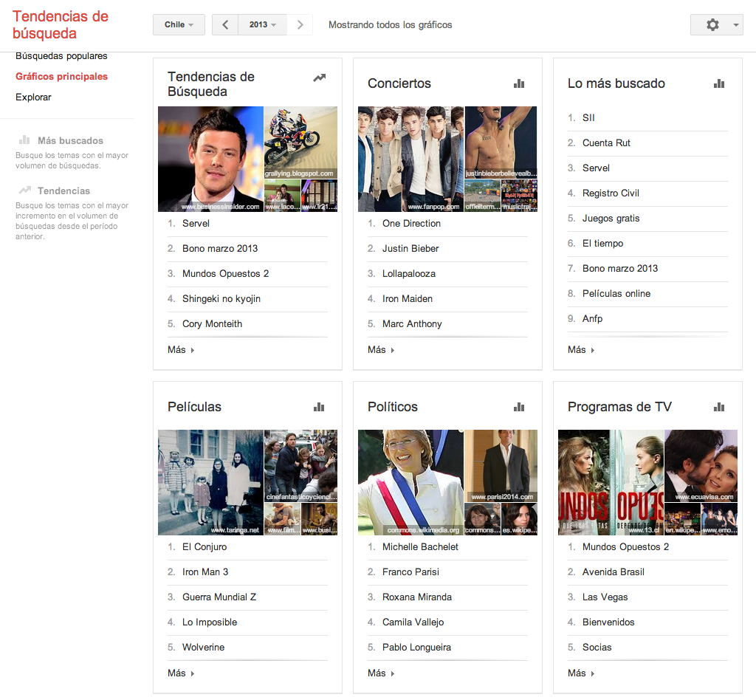Image resolution: width=756 pixels, height=700 pixels.
Task: Open the One Direction concert entry
Action: (x=411, y=223)
